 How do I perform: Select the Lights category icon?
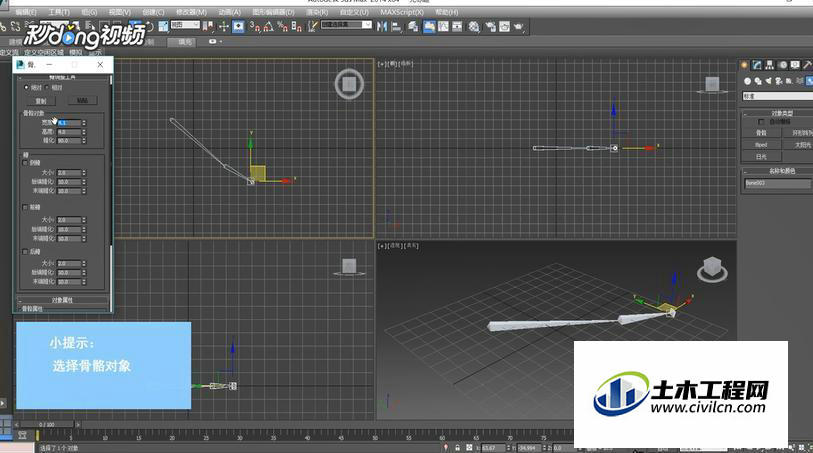click(768, 81)
